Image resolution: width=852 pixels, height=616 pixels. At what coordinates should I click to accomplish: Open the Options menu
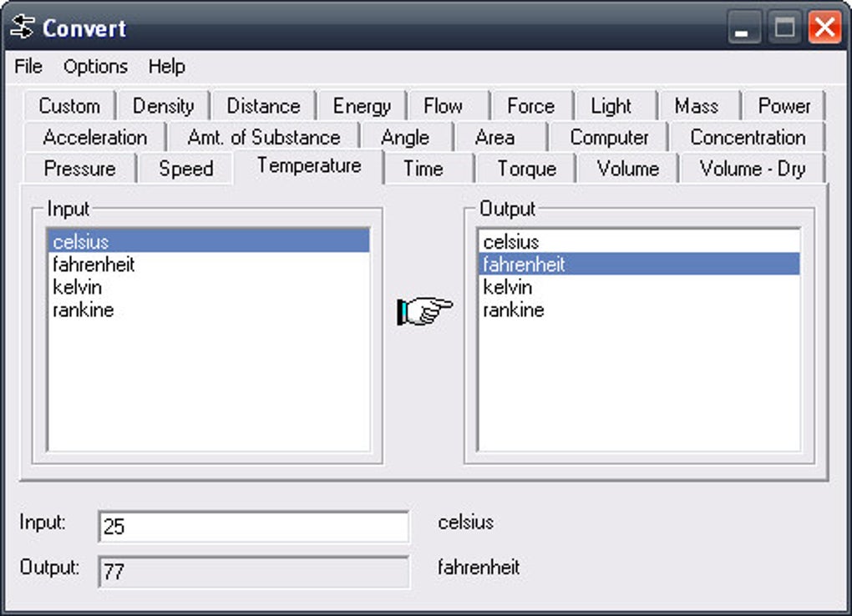pos(94,67)
